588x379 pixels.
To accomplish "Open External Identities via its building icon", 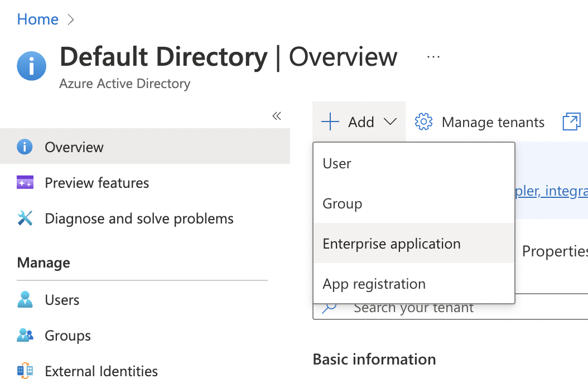I will (x=25, y=371).
